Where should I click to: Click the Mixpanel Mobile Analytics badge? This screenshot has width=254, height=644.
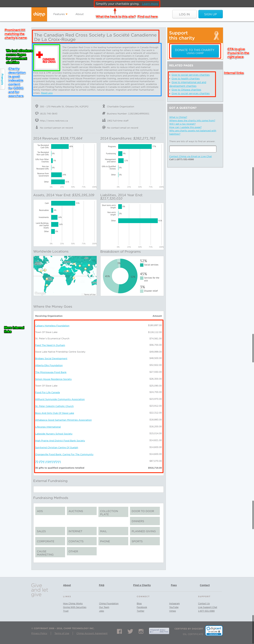pyautogui.click(x=159, y=631)
